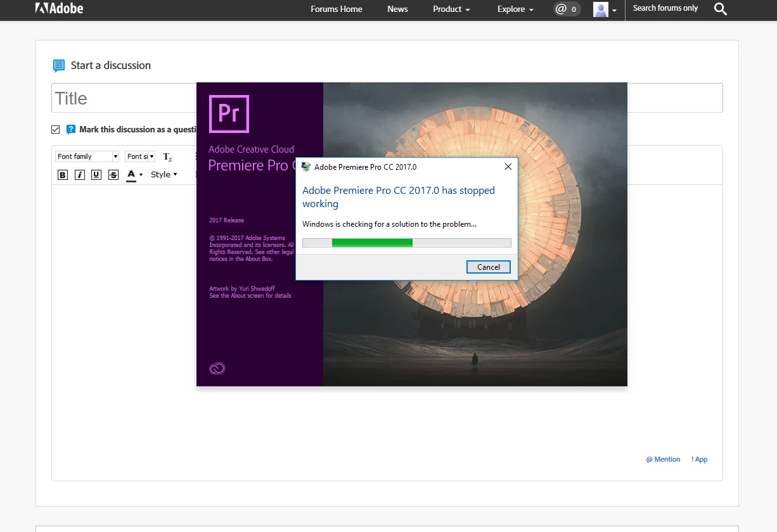
Task: Click 'Adobe Premiere Pro CC 2017.0 has stopped working' heading
Action: click(399, 197)
